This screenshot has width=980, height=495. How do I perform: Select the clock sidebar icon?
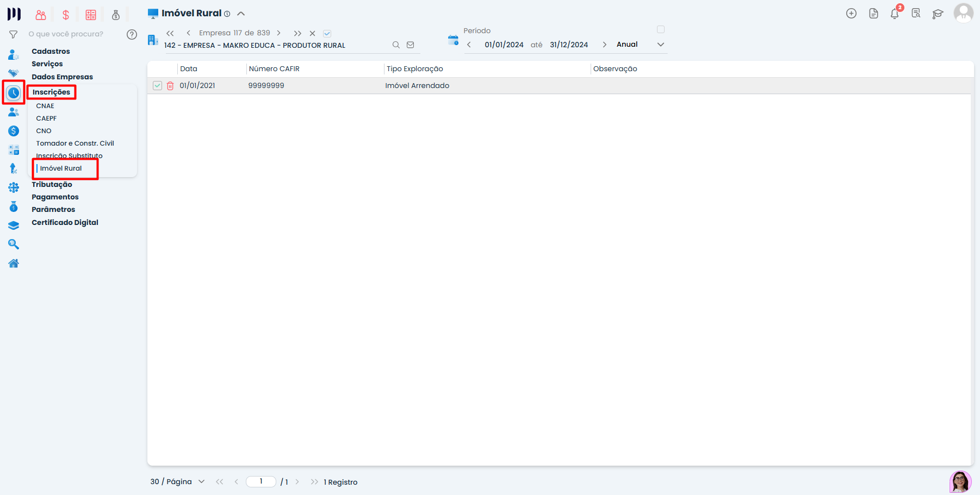pos(14,93)
